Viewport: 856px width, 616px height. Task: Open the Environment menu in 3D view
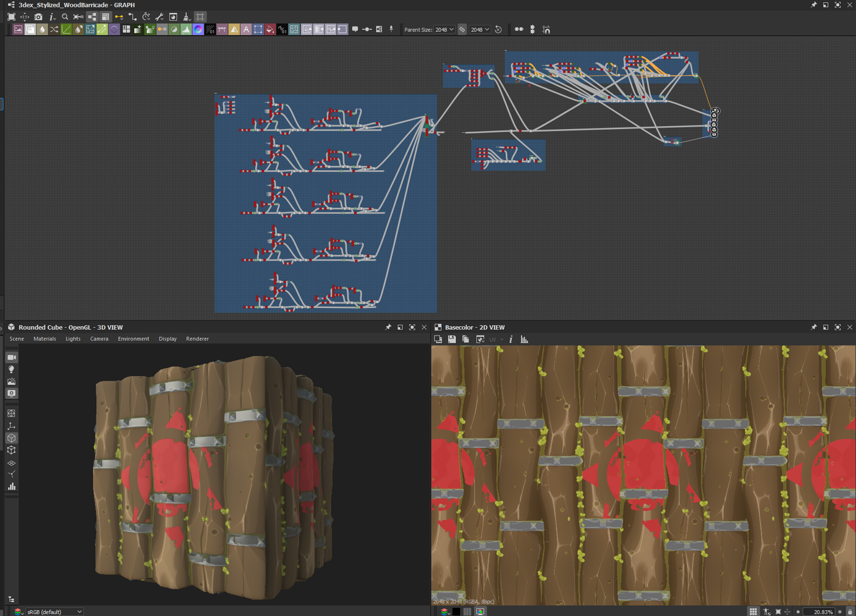tap(133, 339)
